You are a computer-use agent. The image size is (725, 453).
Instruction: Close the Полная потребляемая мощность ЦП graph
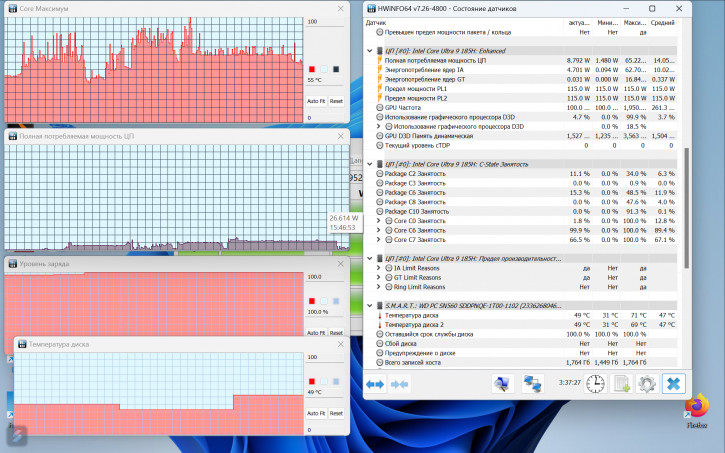(x=340, y=136)
